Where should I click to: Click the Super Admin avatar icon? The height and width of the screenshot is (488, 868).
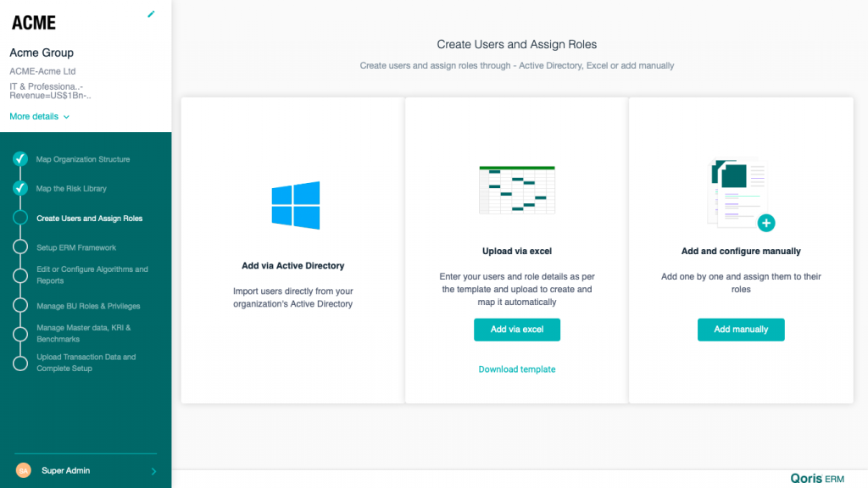[x=23, y=471]
